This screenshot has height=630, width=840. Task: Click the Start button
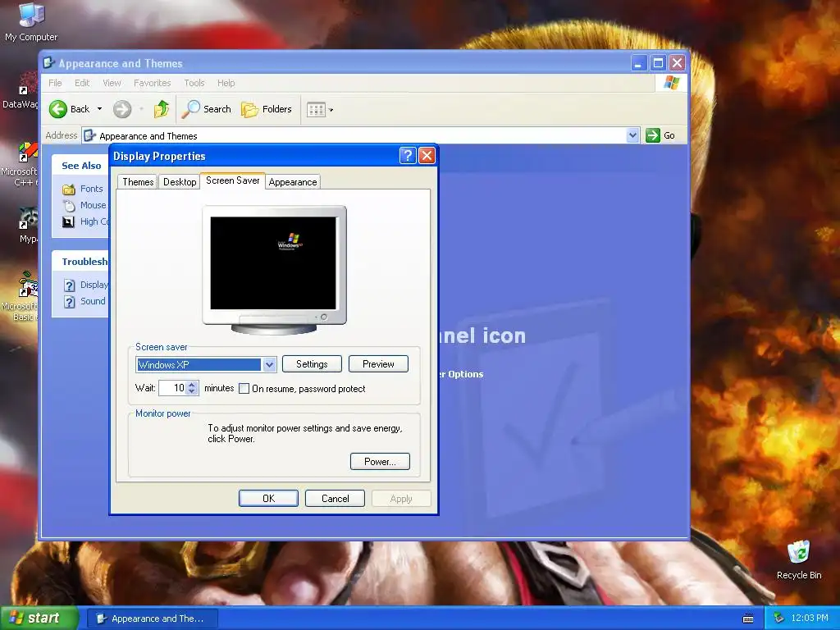(39, 619)
